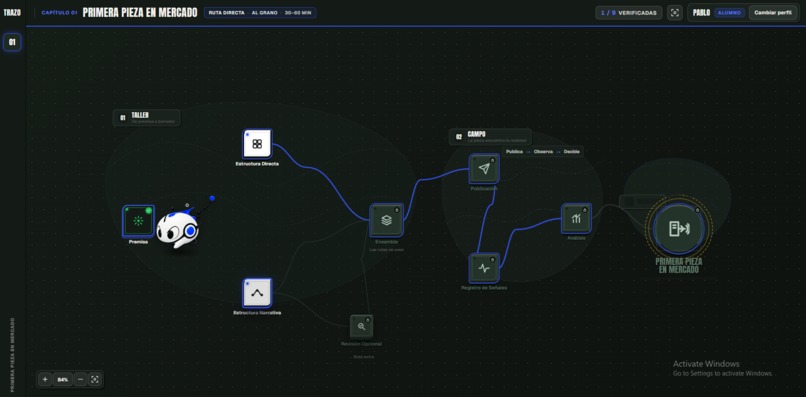Screen dimensions: 806x397
Task: Click the Primera Pieza en Mercado title
Action: coord(140,13)
